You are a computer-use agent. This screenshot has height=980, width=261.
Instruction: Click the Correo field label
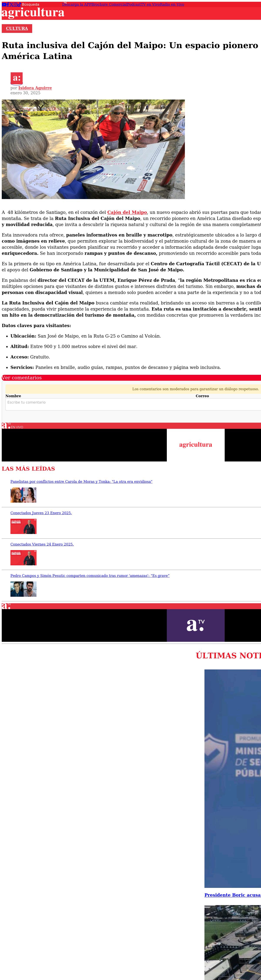[202, 396]
